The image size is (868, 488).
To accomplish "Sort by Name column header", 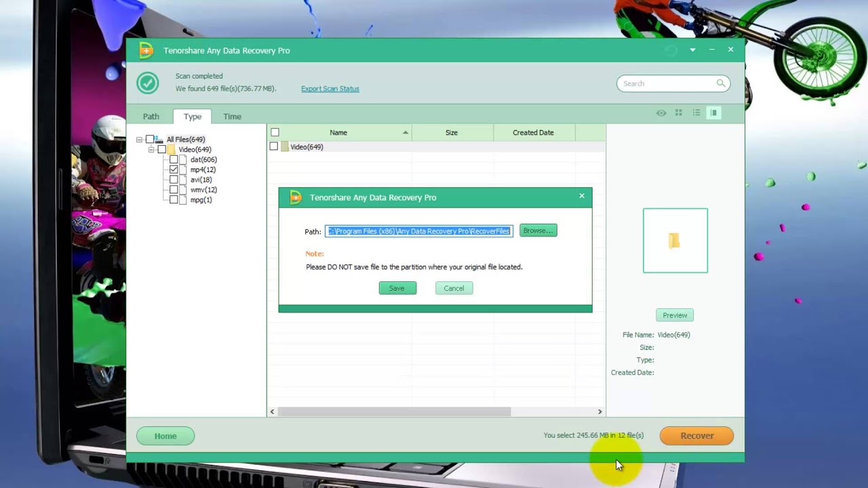I will pyautogui.click(x=338, y=132).
